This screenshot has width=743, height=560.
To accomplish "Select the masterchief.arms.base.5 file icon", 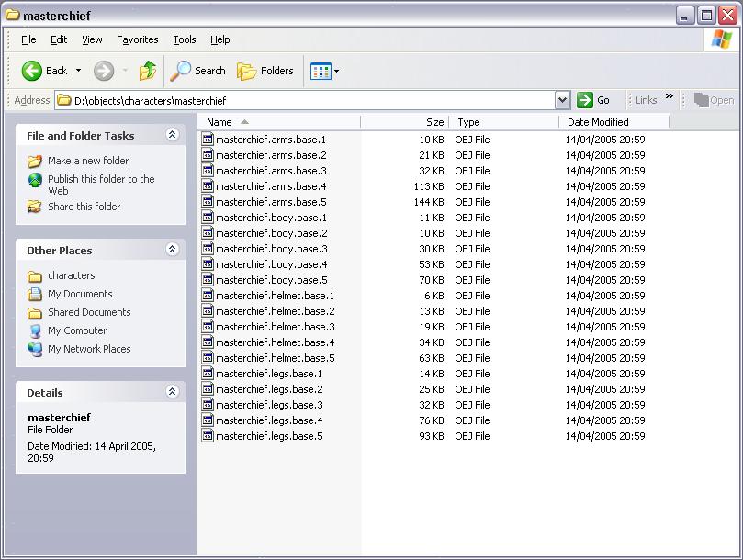I will pyautogui.click(x=208, y=201).
